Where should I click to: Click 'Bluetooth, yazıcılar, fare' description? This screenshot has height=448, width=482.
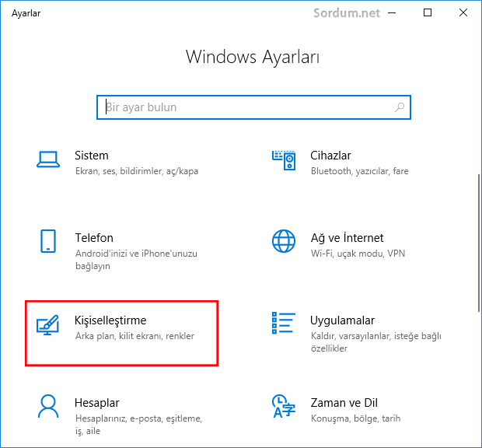360,171
